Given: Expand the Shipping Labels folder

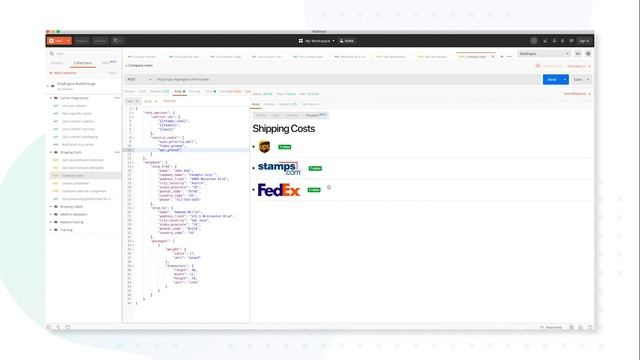Looking at the screenshot, I should (51, 207).
